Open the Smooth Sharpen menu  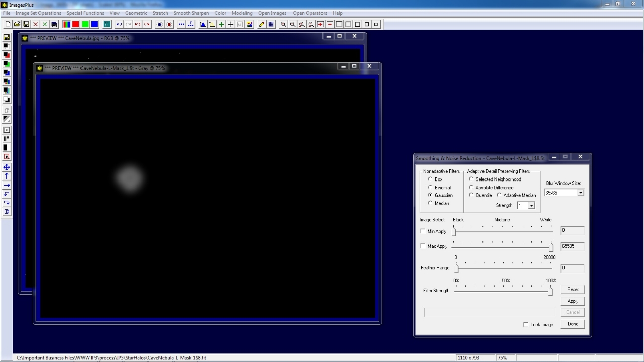pyautogui.click(x=191, y=13)
